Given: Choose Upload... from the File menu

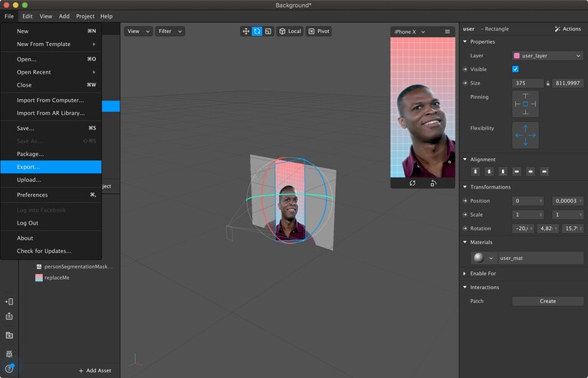Looking at the screenshot, I should click(51, 179).
